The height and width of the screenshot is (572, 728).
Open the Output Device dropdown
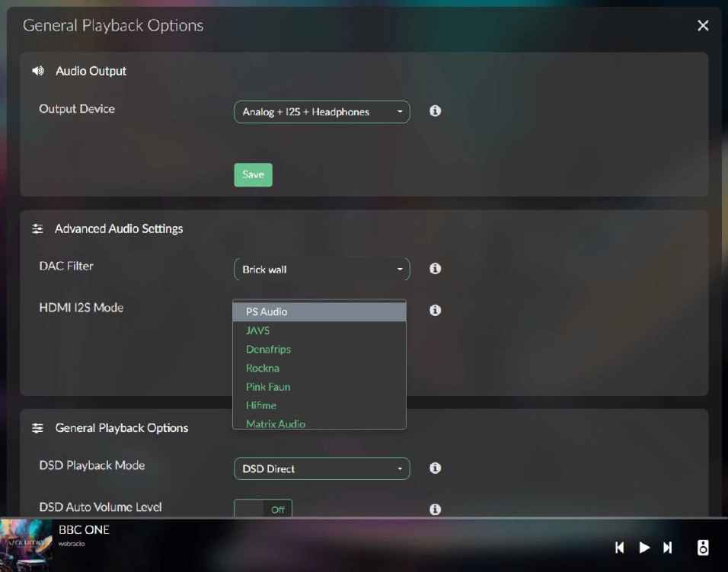coord(321,112)
